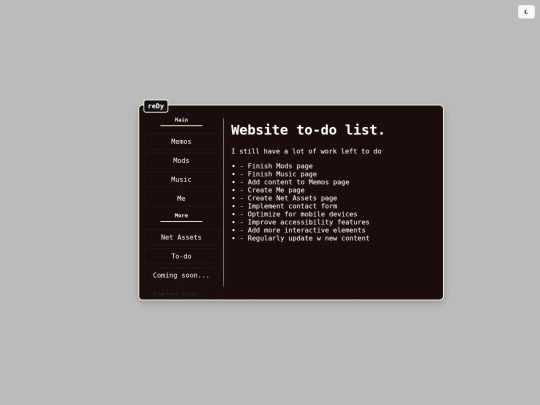Open the Memos page
The image size is (540, 405).
click(181, 142)
